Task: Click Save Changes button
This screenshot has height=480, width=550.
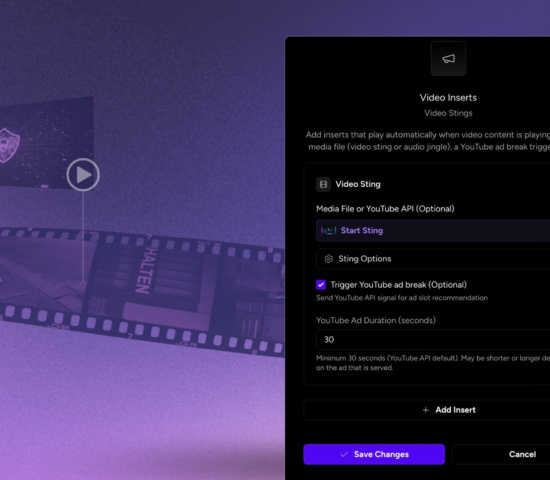Action: (374, 454)
